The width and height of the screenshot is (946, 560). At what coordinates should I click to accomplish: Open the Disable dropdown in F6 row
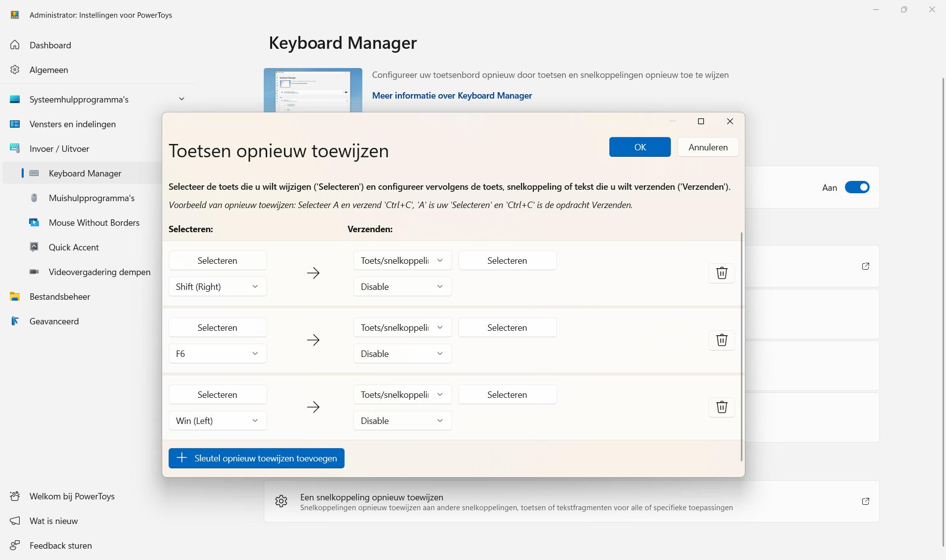pyautogui.click(x=403, y=354)
